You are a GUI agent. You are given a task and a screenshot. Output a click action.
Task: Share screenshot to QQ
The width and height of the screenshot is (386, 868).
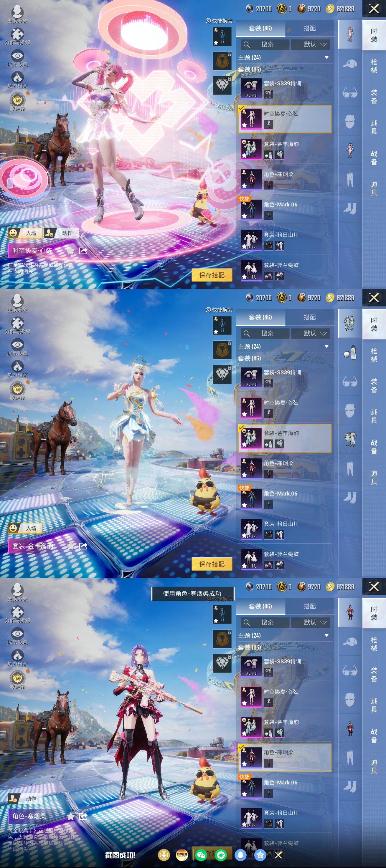(x=240, y=855)
